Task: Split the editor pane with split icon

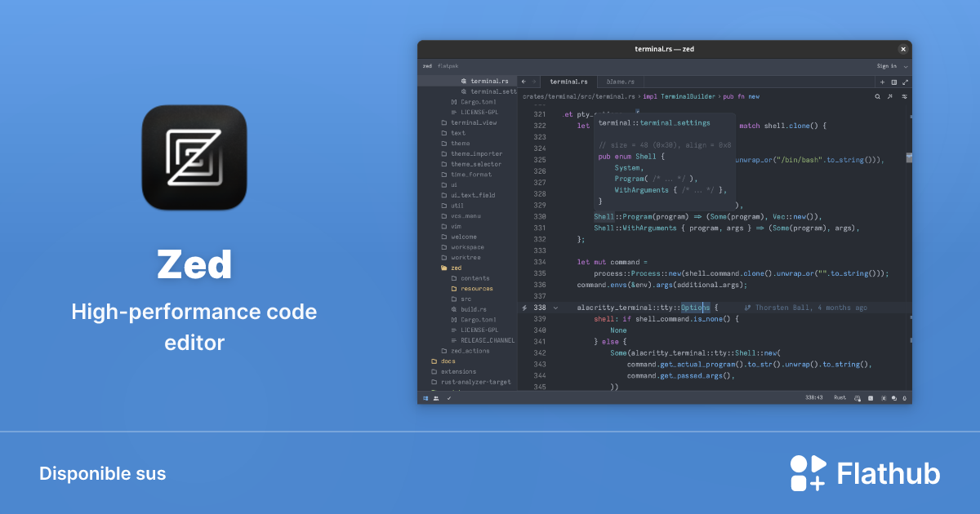Action: [x=893, y=82]
